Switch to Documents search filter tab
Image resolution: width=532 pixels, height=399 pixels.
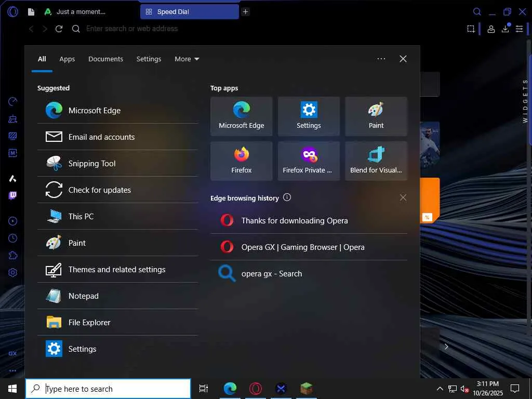(105, 59)
